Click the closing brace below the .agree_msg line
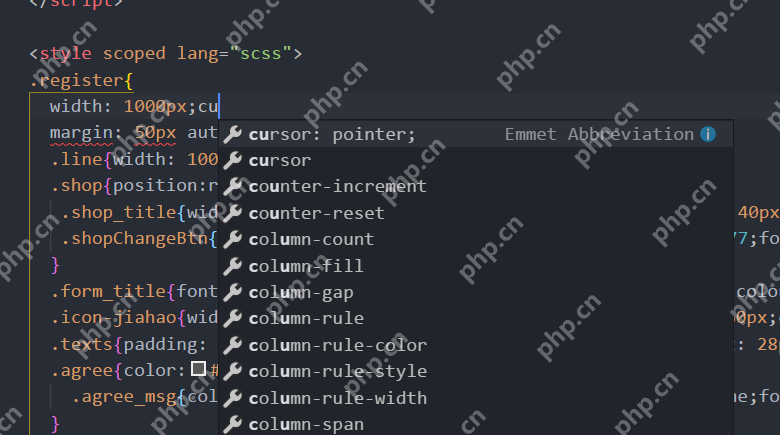 point(56,424)
